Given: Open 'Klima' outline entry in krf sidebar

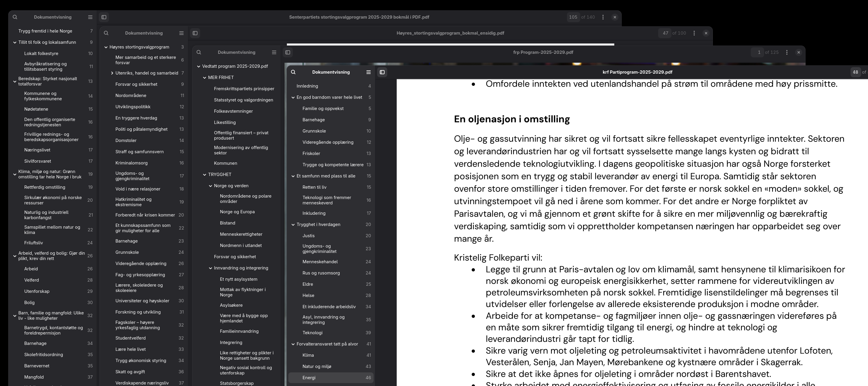Looking at the screenshot, I should pyautogui.click(x=308, y=355).
